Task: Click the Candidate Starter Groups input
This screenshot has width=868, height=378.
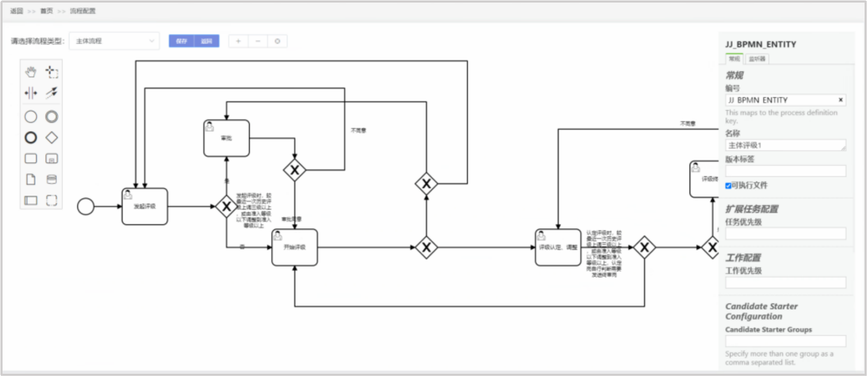Action: click(x=786, y=341)
